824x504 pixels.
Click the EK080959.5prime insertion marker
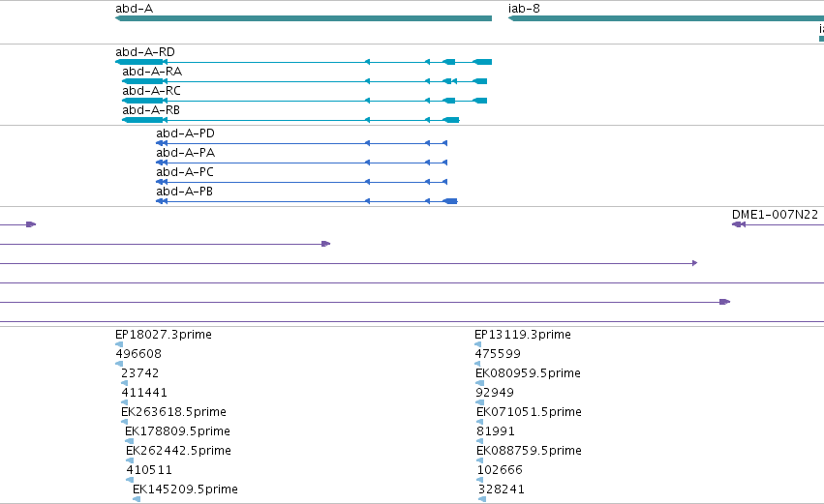(x=479, y=383)
